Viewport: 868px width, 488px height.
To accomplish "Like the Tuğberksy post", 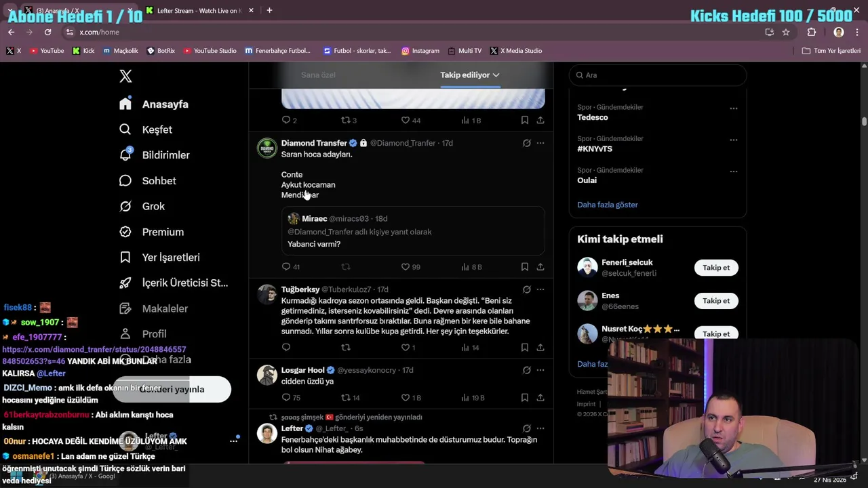I will pyautogui.click(x=408, y=347).
